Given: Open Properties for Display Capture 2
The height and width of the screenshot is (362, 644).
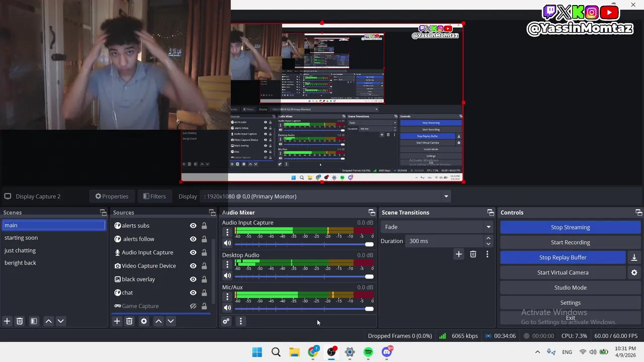Looking at the screenshot, I should point(112,197).
